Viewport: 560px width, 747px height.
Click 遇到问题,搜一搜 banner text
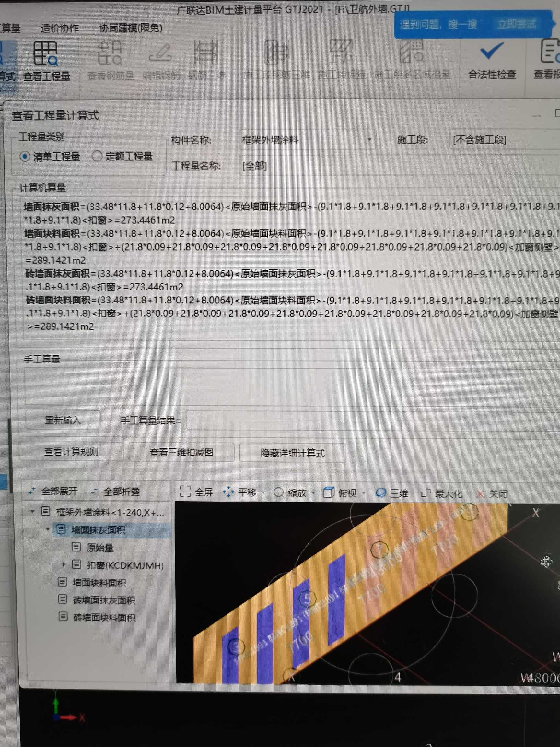tap(438, 24)
